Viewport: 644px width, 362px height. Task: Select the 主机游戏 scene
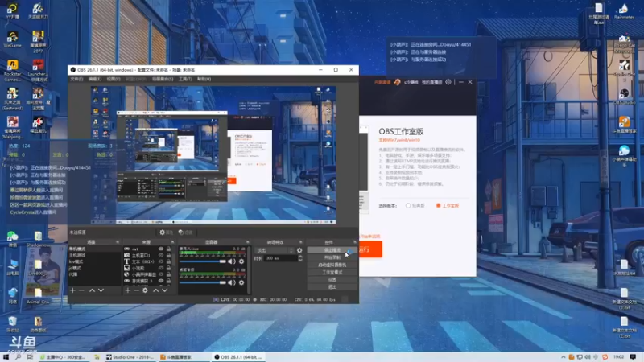point(94,255)
